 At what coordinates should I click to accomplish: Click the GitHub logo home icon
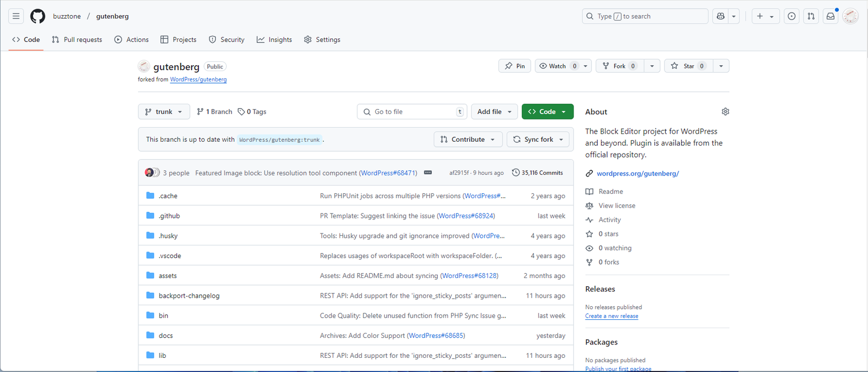37,16
